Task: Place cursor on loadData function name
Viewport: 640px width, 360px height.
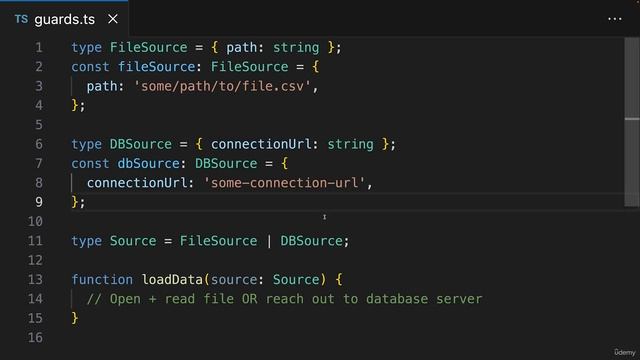Action: (172, 280)
